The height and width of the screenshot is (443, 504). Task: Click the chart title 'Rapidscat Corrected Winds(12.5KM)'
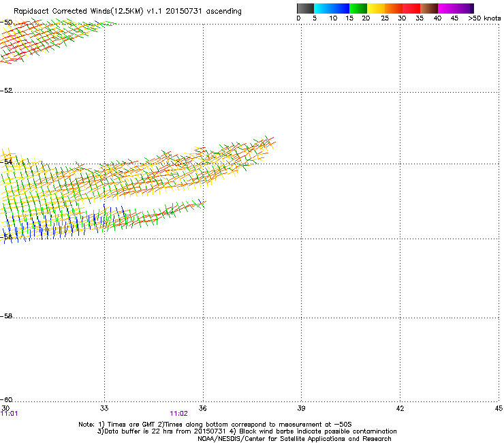point(78,12)
